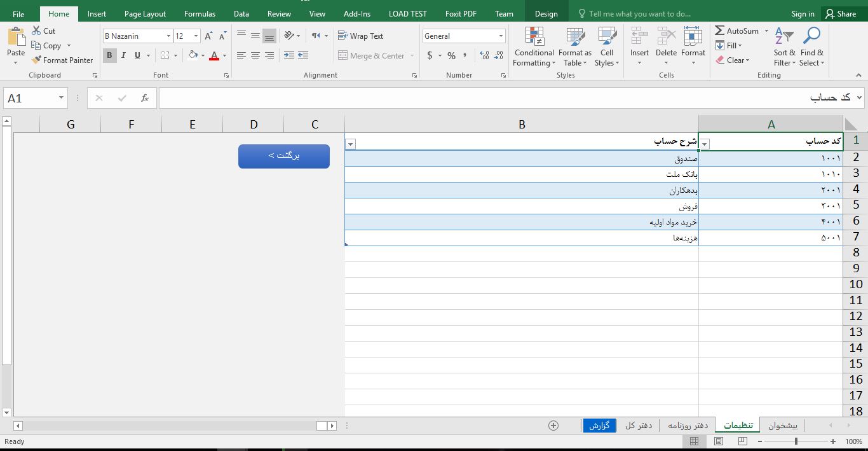Switch to the Formulas tab

pyautogui.click(x=200, y=13)
